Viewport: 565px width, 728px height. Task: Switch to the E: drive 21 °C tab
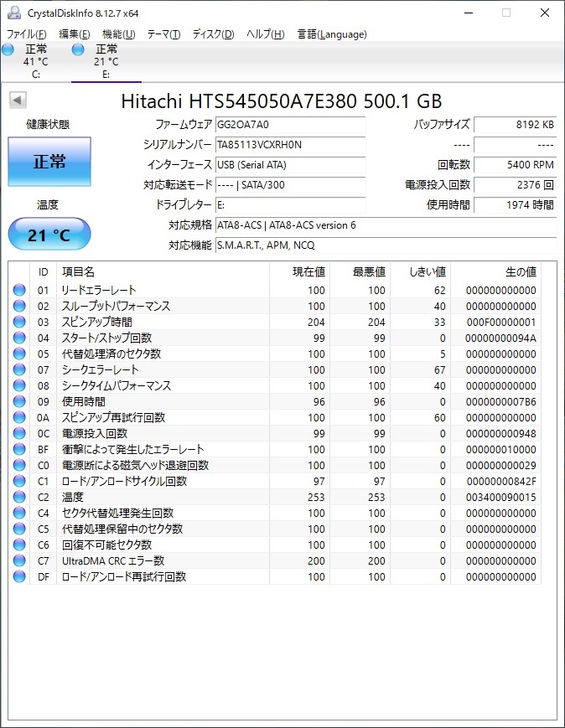106,62
